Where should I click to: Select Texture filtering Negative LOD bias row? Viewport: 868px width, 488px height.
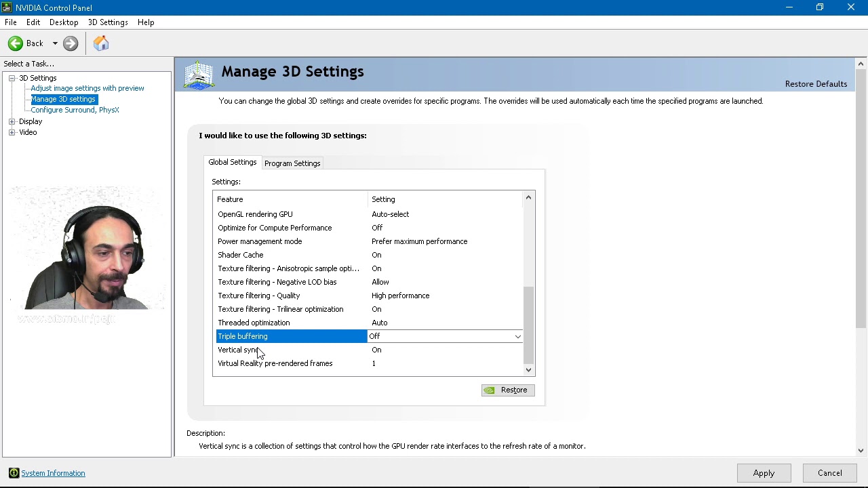click(x=370, y=282)
